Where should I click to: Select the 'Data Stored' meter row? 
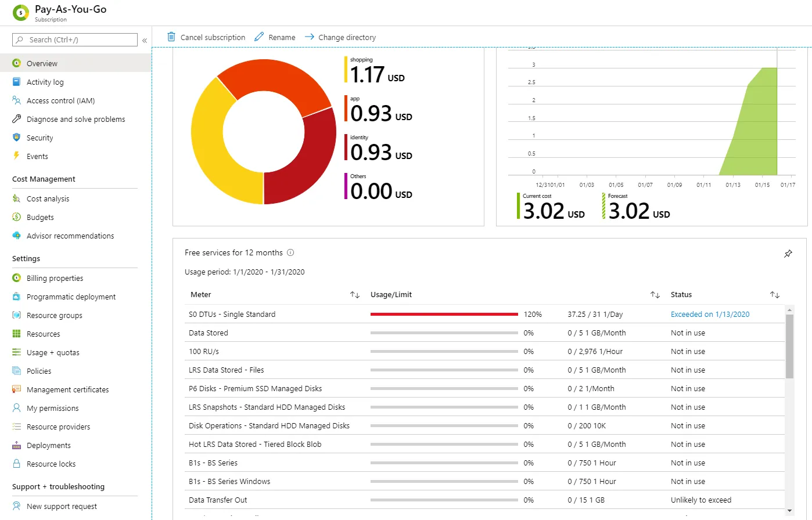(484, 333)
